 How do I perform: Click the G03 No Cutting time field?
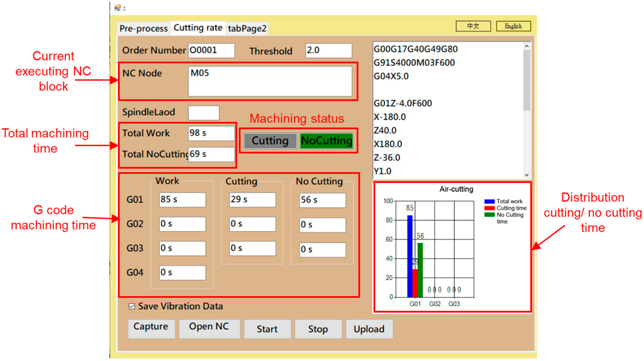[323, 250]
